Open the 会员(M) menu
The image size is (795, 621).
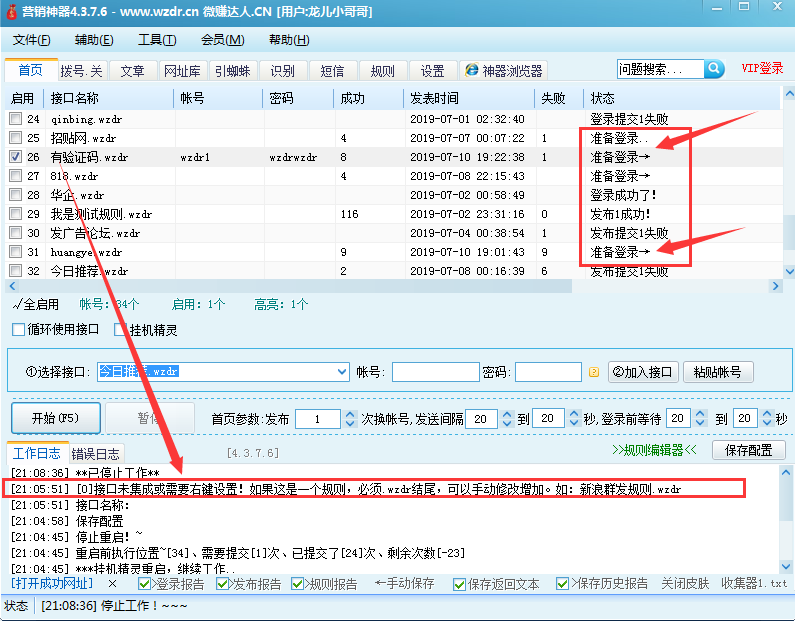223,40
